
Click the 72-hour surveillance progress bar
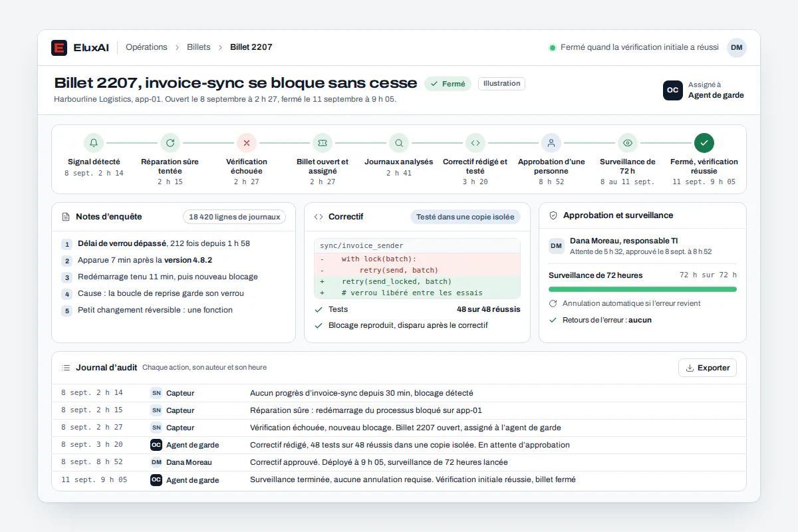pyautogui.click(x=642, y=289)
